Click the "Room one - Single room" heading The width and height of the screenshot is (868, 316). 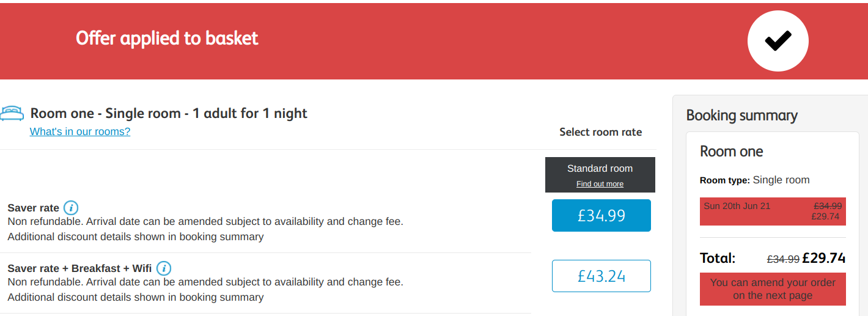(169, 114)
